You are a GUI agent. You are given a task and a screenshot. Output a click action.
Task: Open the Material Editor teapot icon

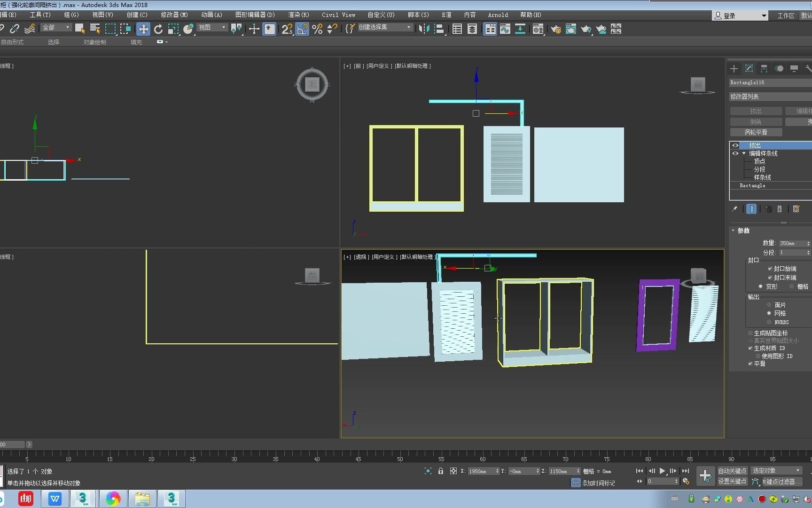tap(571, 29)
